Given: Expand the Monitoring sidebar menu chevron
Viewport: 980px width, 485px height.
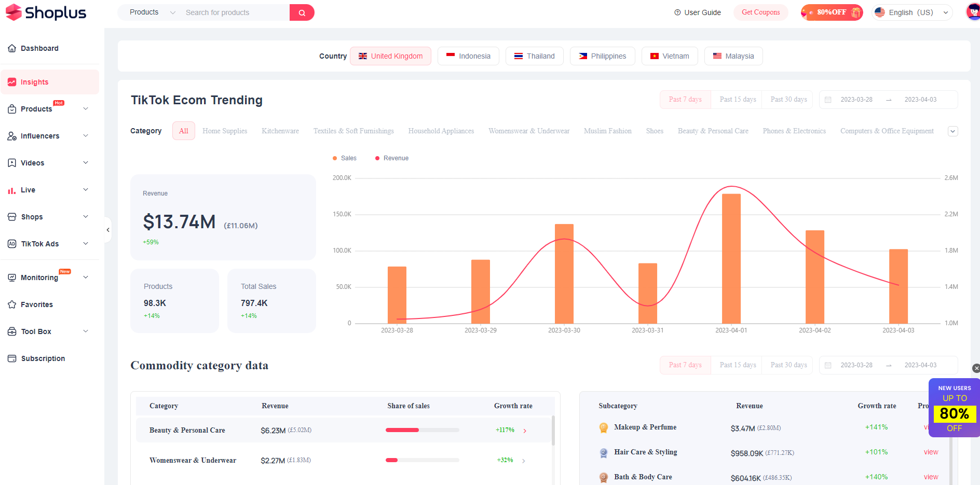Looking at the screenshot, I should (x=86, y=277).
